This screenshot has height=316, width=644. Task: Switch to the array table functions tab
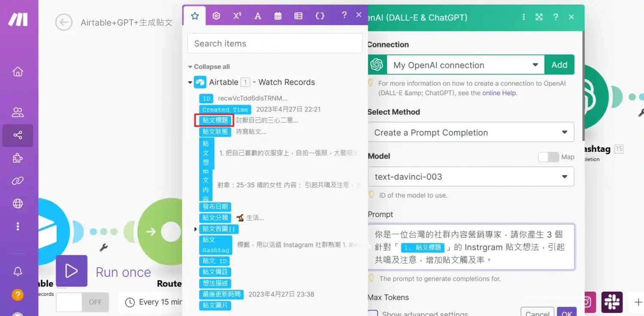[x=298, y=16]
